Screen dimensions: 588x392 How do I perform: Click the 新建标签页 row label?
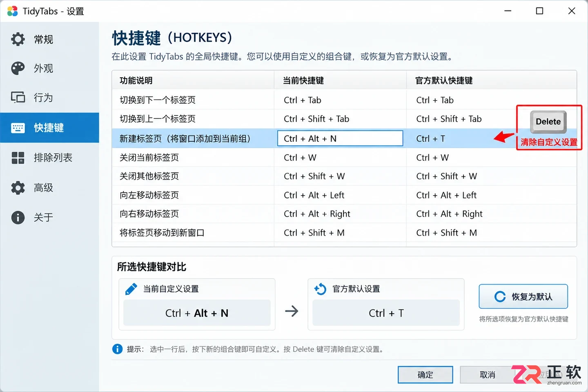coord(185,138)
